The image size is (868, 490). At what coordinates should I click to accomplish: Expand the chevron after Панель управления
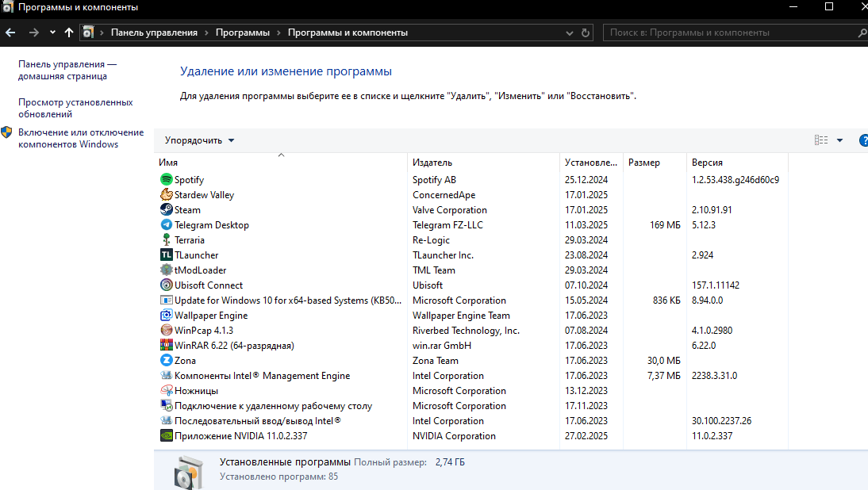coord(206,33)
